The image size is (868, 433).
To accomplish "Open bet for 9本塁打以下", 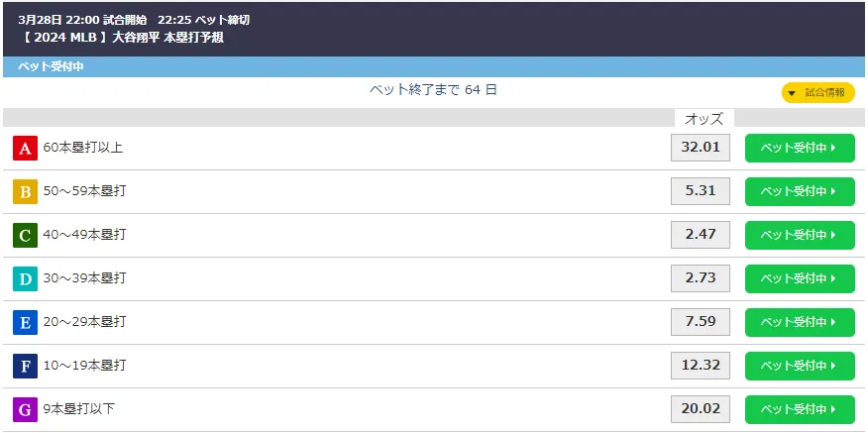I will click(x=799, y=409).
